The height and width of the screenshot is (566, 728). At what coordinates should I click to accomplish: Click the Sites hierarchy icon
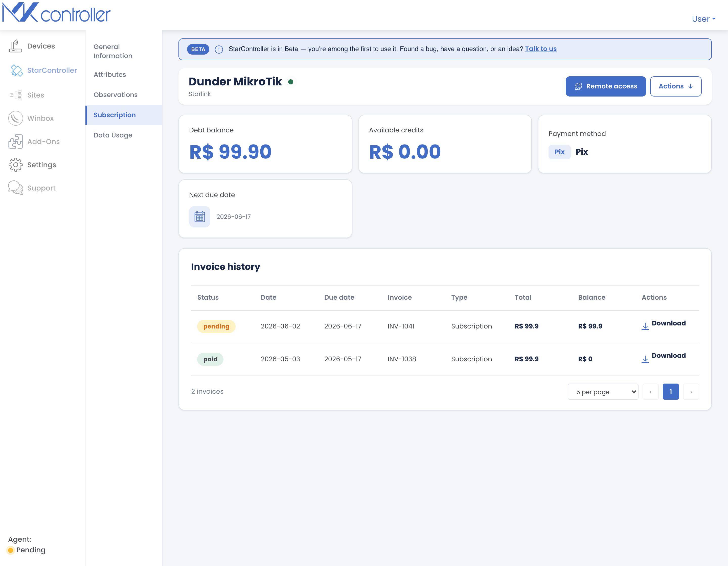(x=16, y=95)
